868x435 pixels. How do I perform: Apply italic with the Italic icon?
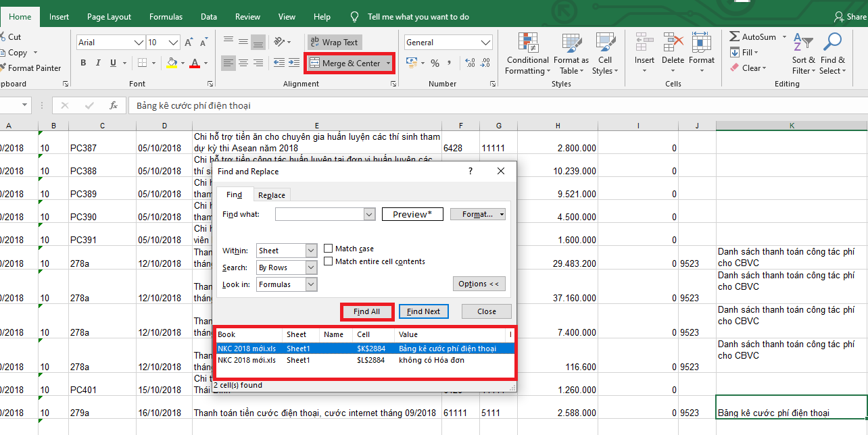98,63
